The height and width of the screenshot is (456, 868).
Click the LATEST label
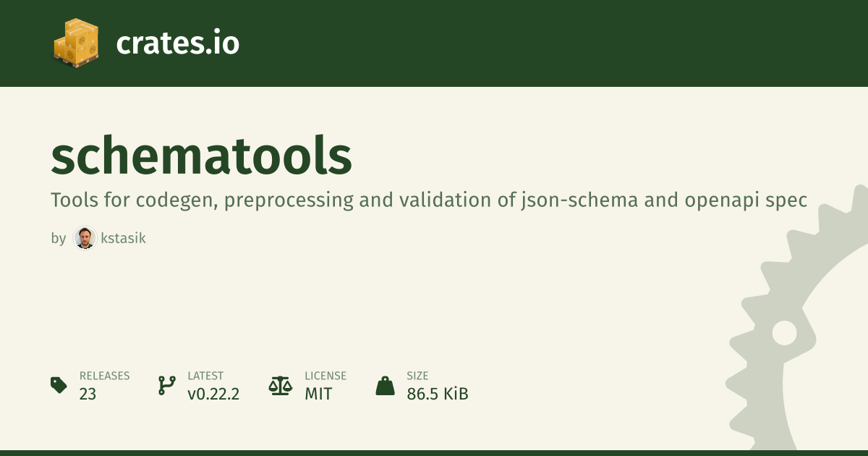(x=205, y=376)
